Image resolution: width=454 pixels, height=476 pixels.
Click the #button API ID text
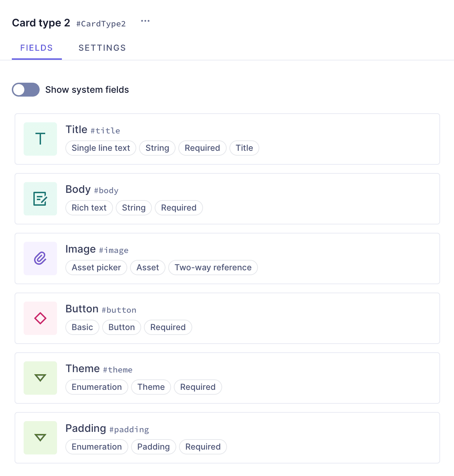pos(119,310)
